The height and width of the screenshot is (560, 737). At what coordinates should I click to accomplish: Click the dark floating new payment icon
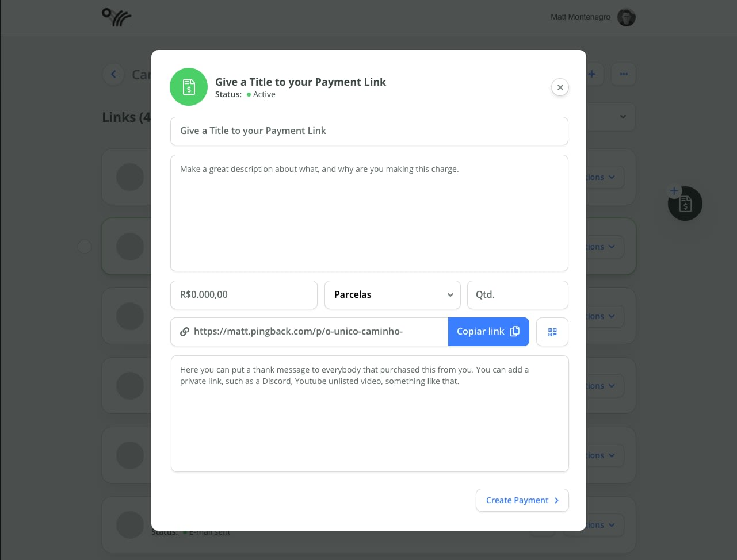coord(685,204)
